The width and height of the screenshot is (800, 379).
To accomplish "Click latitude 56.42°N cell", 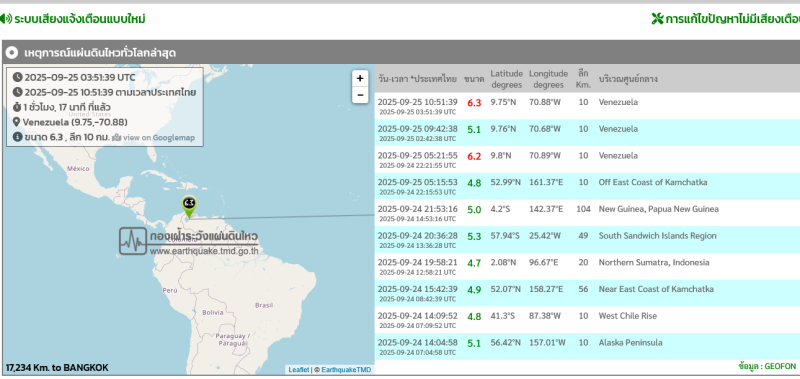I will click(506, 343).
